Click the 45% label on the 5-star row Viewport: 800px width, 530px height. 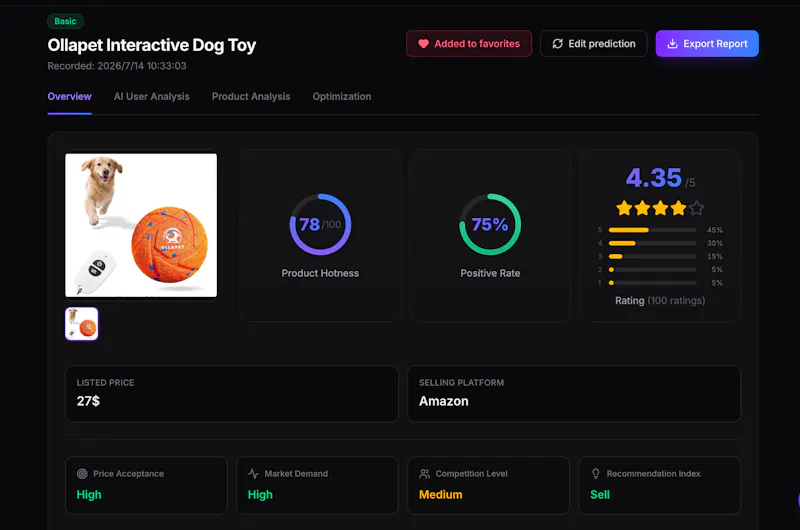715,230
